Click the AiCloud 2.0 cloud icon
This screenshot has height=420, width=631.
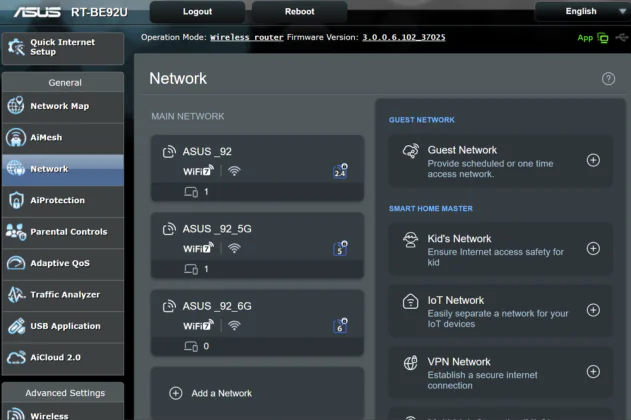coord(16,358)
